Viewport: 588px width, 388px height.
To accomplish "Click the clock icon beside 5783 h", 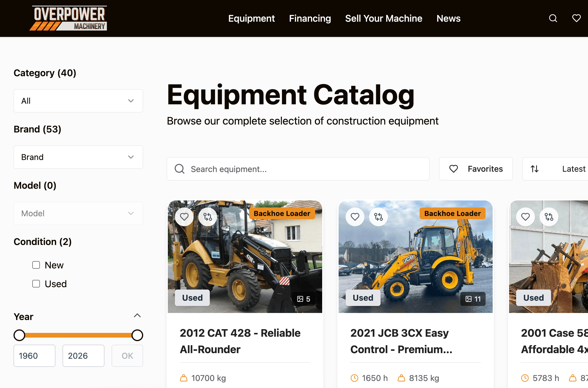I will coord(525,378).
